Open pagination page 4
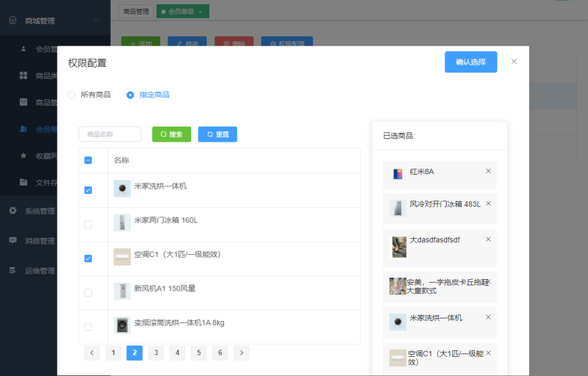The width and height of the screenshot is (588, 376). [x=177, y=352]
